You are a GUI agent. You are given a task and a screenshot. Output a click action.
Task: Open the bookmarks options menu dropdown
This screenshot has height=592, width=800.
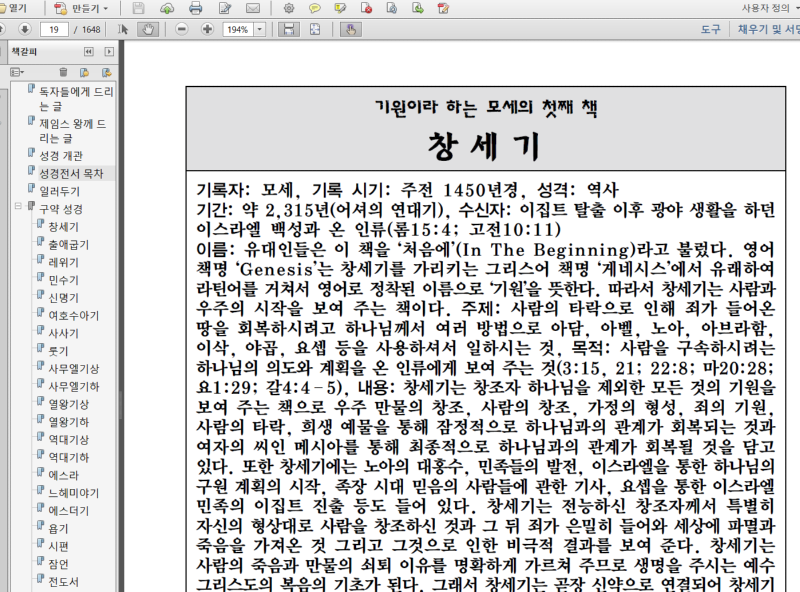click(x=17, y=72)
